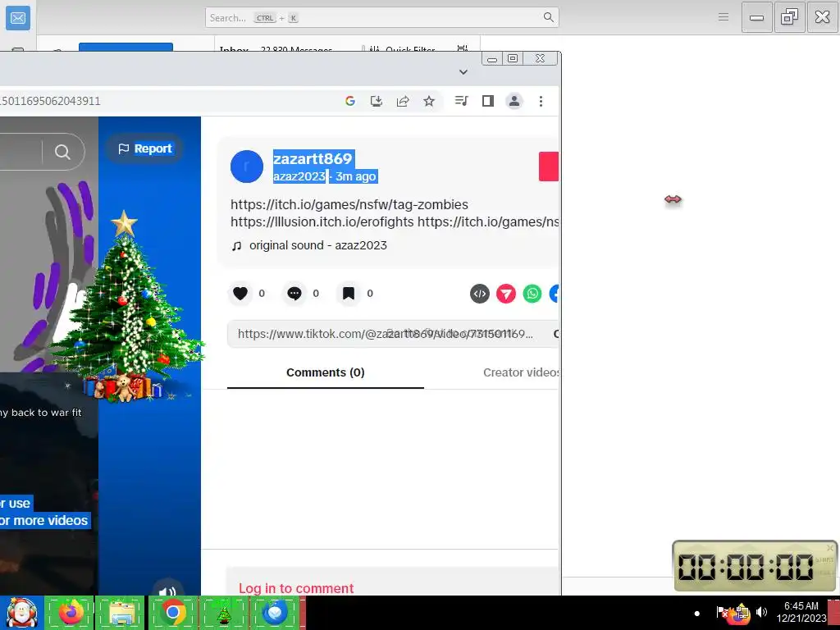The width and height of the screenshot is (840, 630).
Task: Click the taskbar clock showing 6:45 AM
Action: pos(801,612)
